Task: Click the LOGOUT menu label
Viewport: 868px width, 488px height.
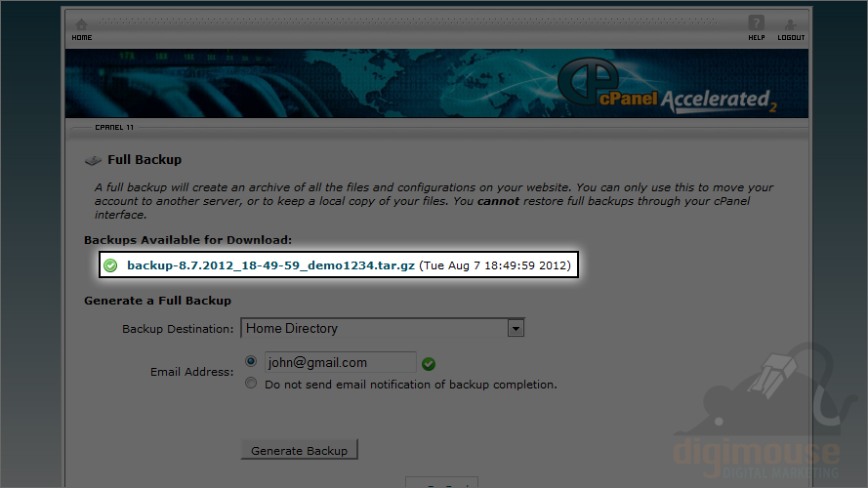Action: tap(791, 38)
